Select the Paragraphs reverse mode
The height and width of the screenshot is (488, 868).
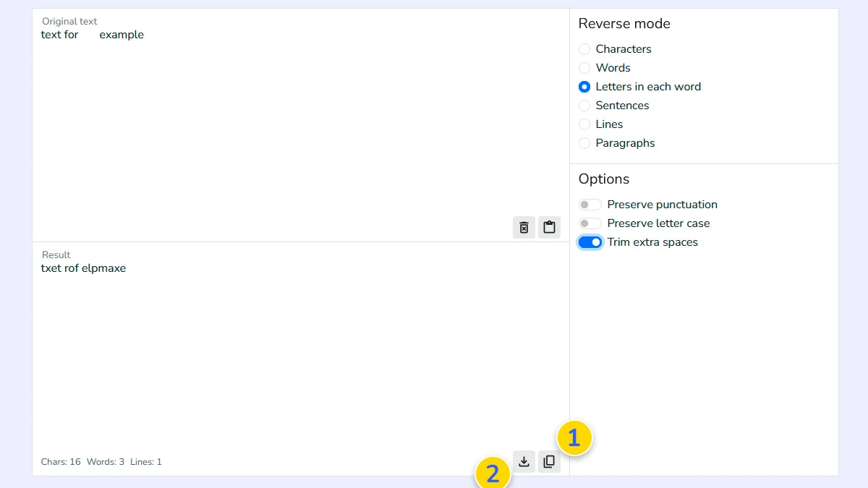point(584,142)
